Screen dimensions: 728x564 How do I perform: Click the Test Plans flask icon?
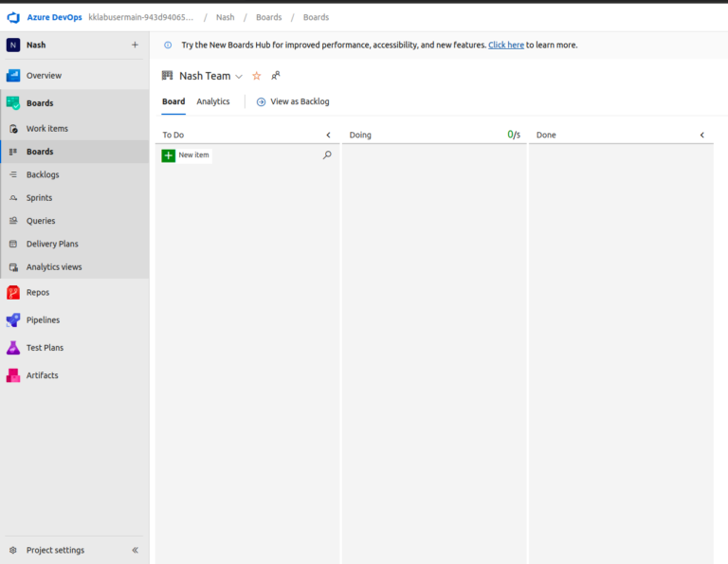[x=13, y=348]
